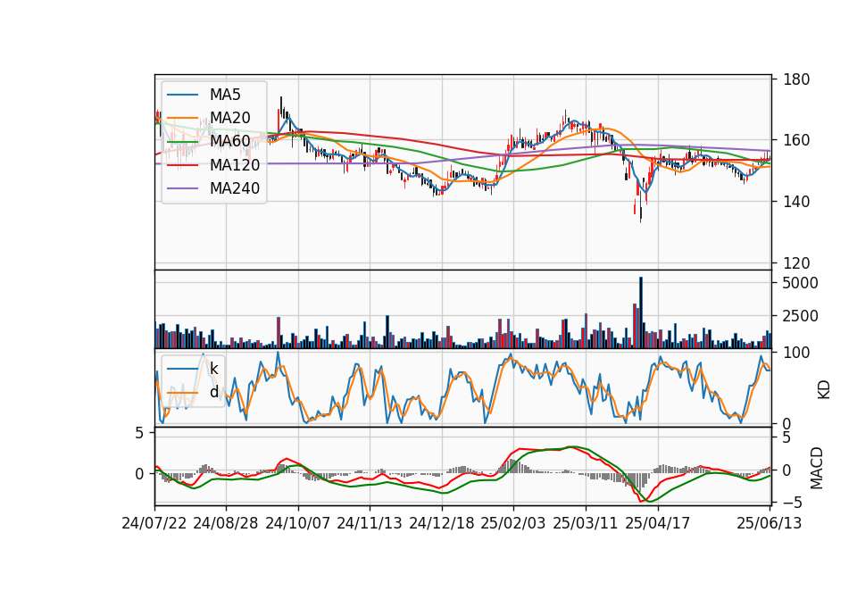Screen dimensions: 857x616
Task: Click the orange MA20 legend line sample
Action: point(182,118)
